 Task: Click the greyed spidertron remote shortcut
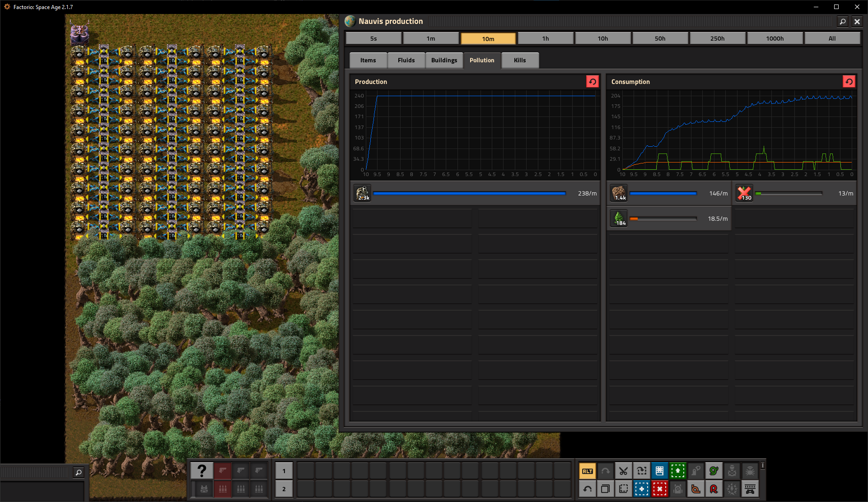click(750, 471)
